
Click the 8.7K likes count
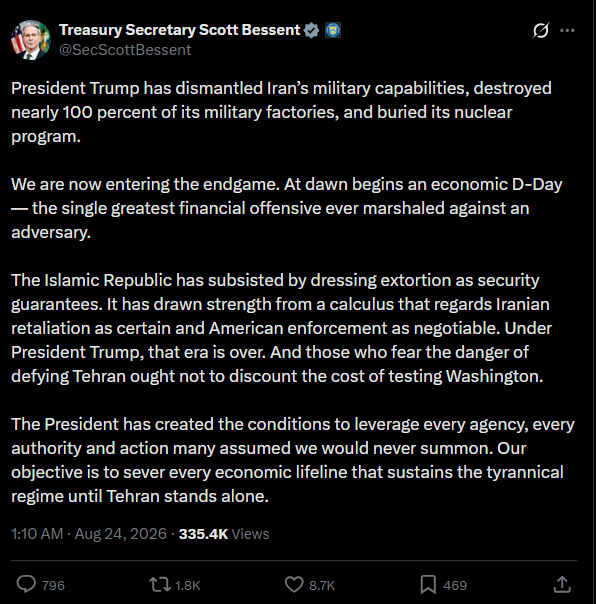(322, 586)
